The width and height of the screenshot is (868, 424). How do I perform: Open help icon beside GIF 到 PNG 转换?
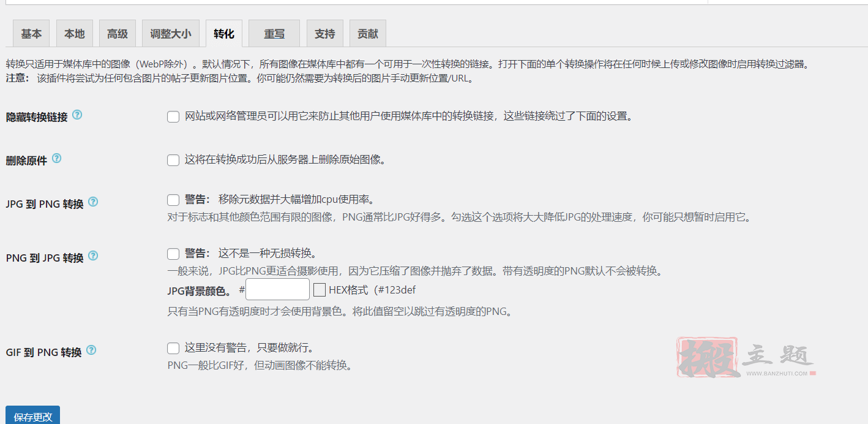coord(91,350)
